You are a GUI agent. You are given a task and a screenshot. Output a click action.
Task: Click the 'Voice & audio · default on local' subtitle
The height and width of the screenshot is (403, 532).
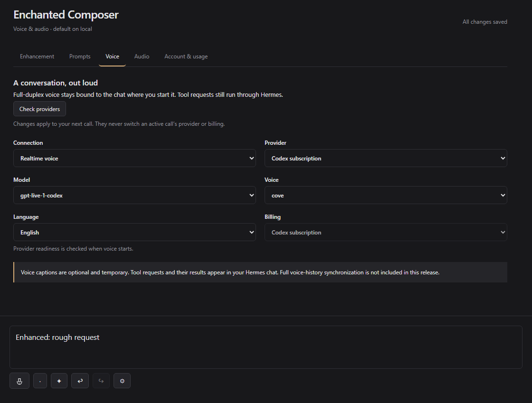click(53, 29)
